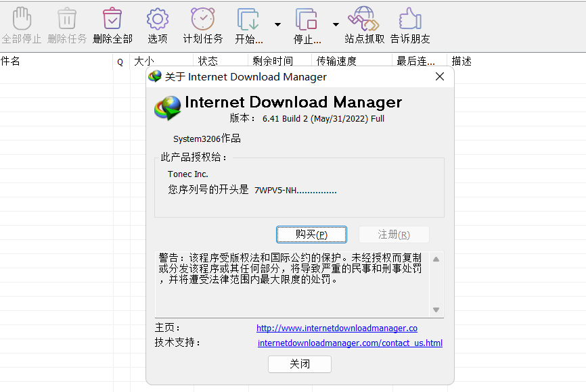This screenshot has height=392, width=586.
Task: Click the Tonec Inc. licensee text
Action: click(188, 174)
